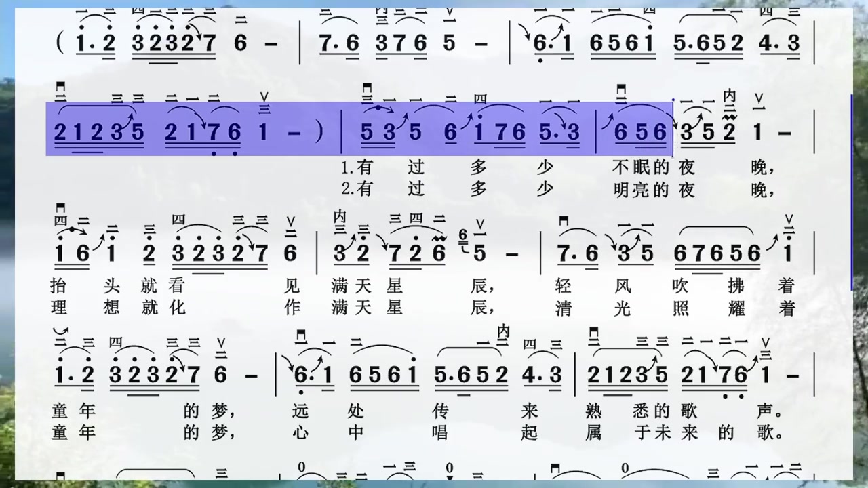Click the lyric character "耀"
Viewport: 868px width, 488px height.
coord(736,308)
